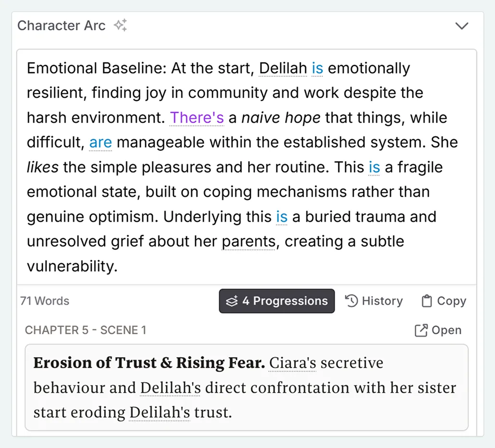Click the AI sparkle icon beside Character Arc
Screen dimensions: 495x448
(x=120, y=25)
